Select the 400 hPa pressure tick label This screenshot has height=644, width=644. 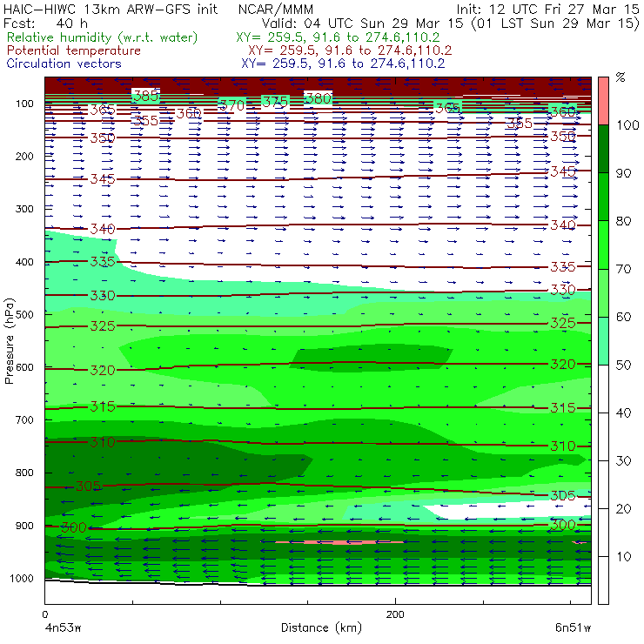(24, 262)
